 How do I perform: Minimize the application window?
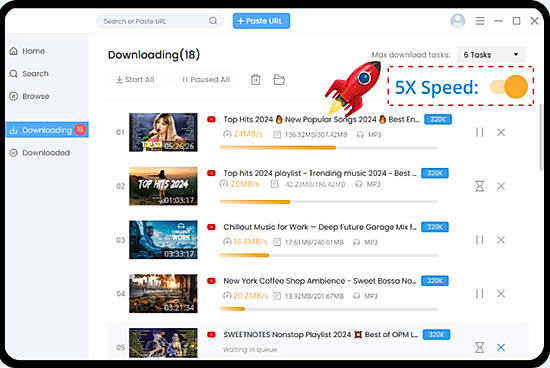[x=498, y=21]
